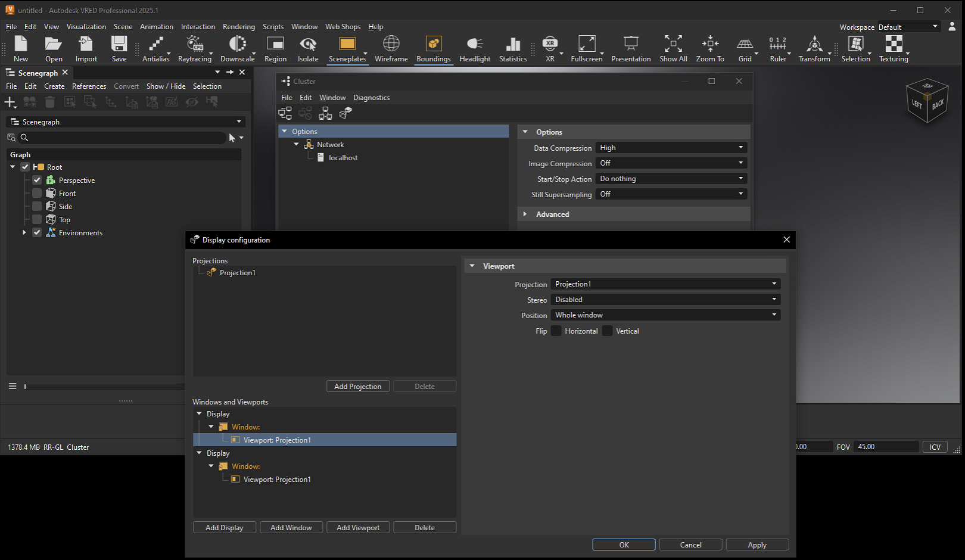
Task: Open the Visualization menu
Action: (x=86, y=27)
